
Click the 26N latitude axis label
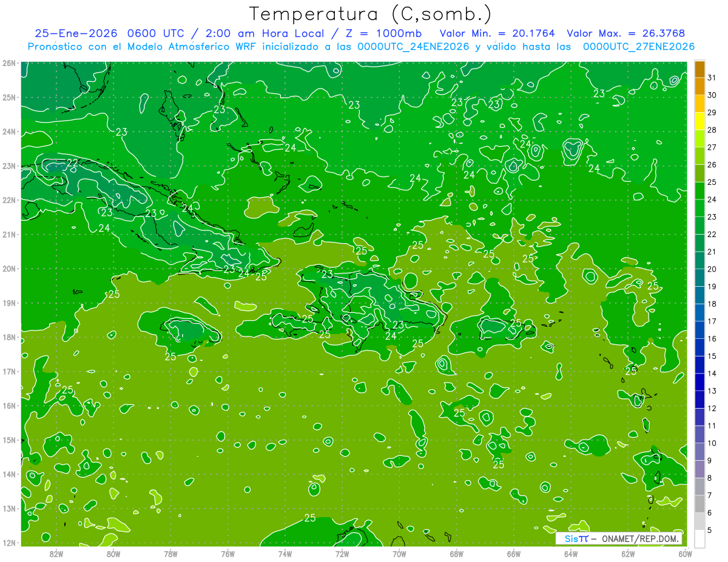click(9, 63)
